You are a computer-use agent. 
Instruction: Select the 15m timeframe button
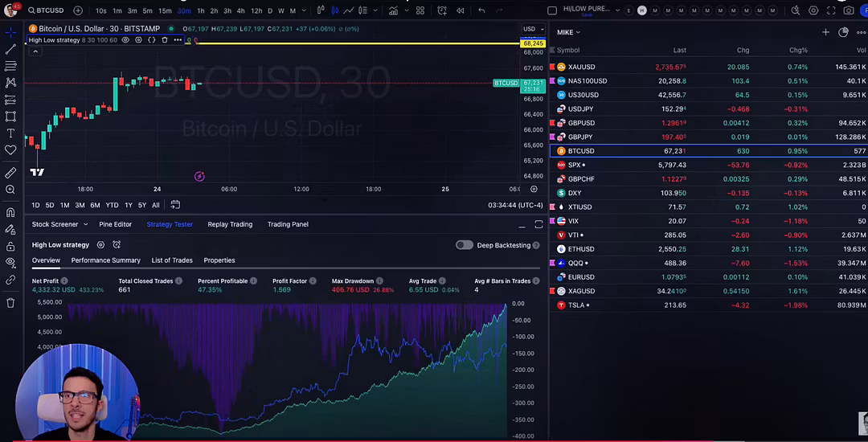pyautogui.click(x=165, y=10)
